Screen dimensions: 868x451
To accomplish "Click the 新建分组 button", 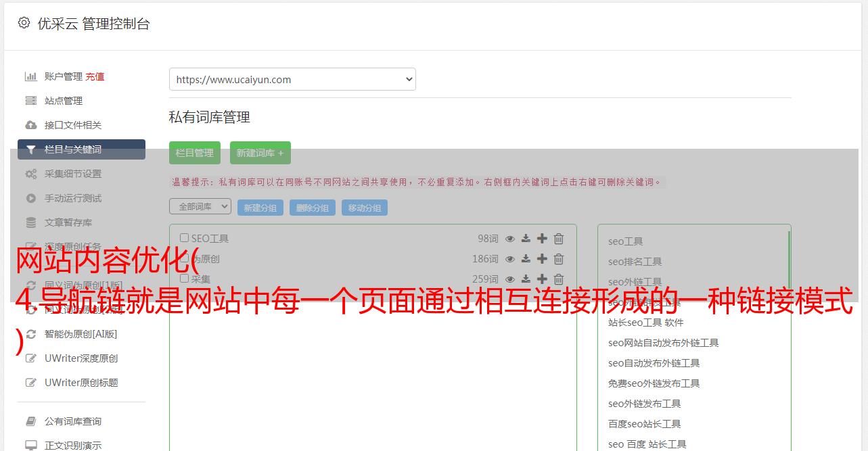I will click(x=260, y=208).
